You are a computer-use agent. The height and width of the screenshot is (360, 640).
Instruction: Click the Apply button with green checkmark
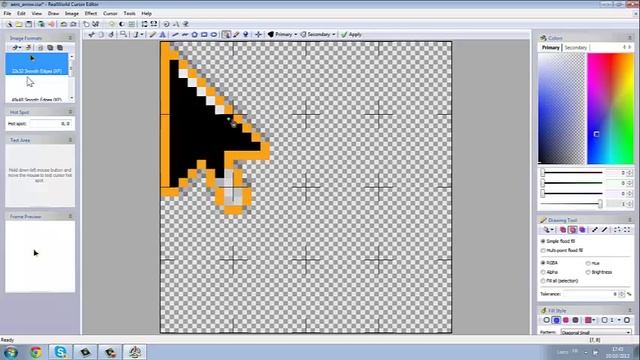pos(351,35)
